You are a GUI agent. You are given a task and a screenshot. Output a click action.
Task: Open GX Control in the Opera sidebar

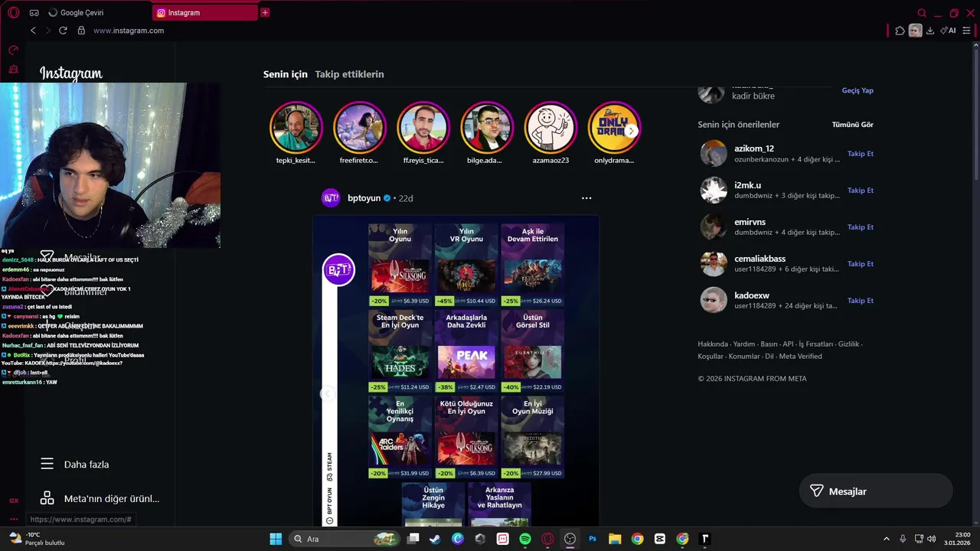(13, 51)
